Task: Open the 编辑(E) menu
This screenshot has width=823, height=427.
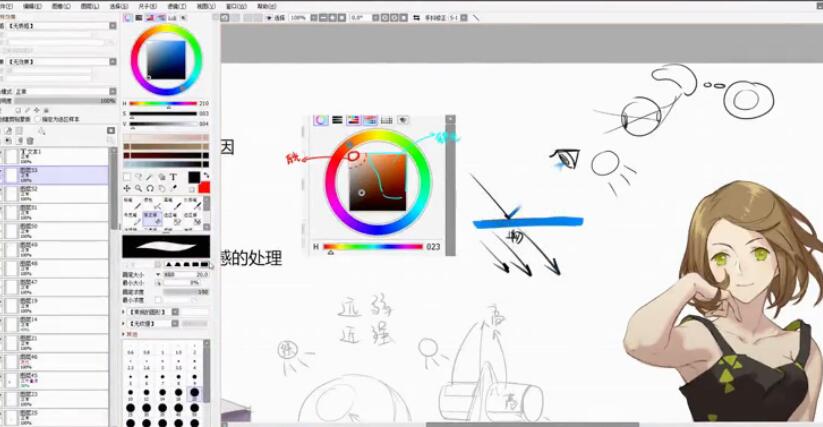Action: click(x=33, y=6)
